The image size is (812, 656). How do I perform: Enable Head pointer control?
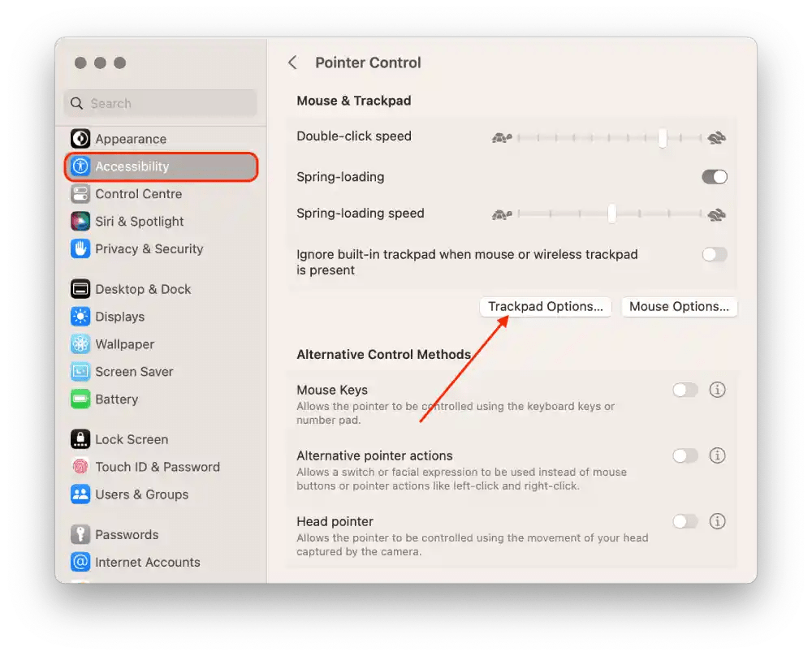(x=685, y=521)
